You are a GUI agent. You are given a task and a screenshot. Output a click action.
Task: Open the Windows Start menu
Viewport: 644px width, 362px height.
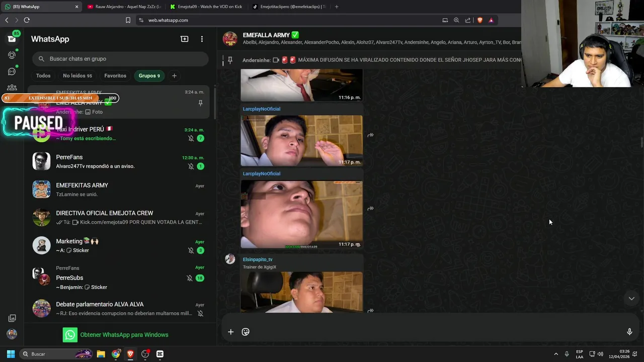pos(11,354)
